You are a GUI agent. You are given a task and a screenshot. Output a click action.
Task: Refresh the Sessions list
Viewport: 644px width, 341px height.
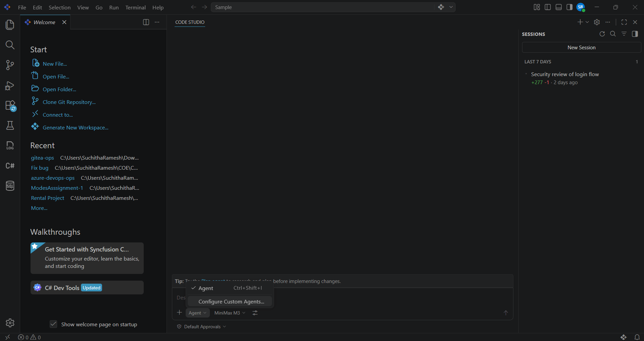click(602, 34)
